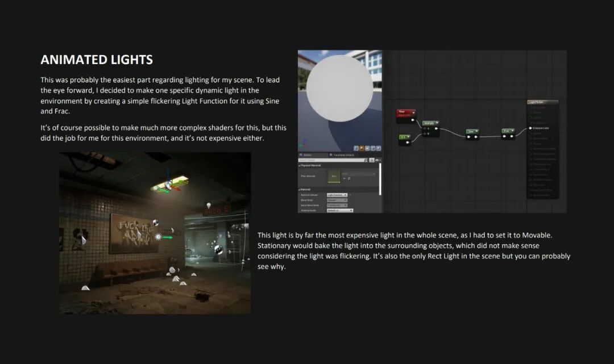Click the ANIMATED LIGHTS heading
Image resolution: width=614 pixels, height=364 pixels.
tap(97, 60)
